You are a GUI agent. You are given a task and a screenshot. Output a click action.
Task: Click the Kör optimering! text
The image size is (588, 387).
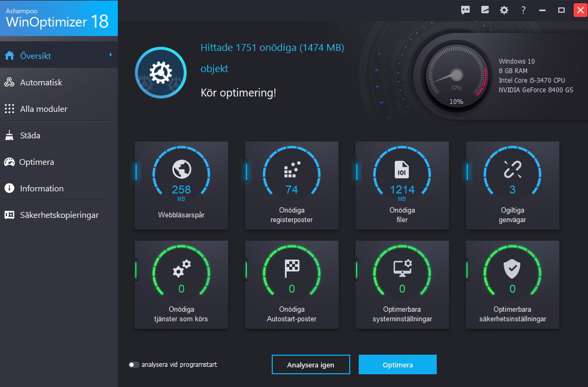(238, 93)
